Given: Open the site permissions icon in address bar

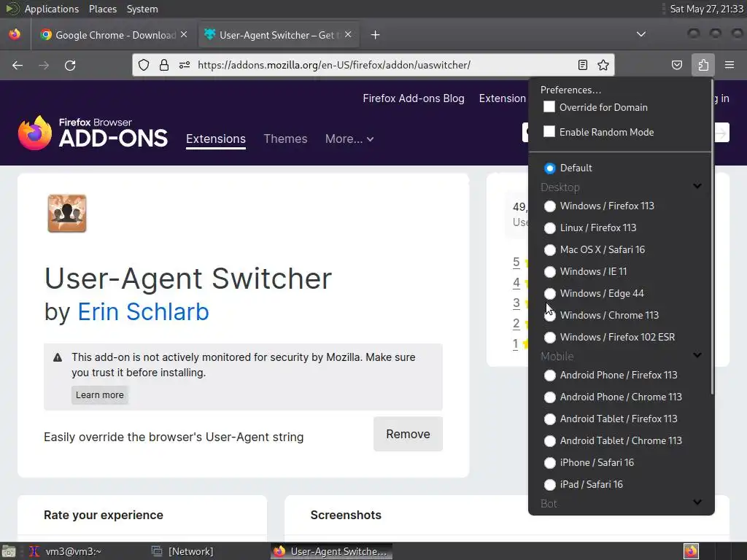Looking at the screenshot, I should coord(185,65).
